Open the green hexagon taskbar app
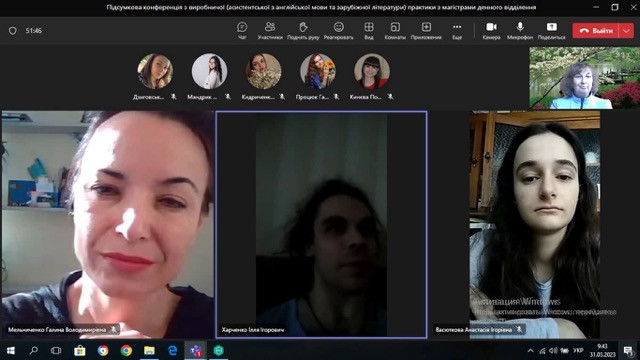This screenshot has height=360, width=640. point(219,350)
